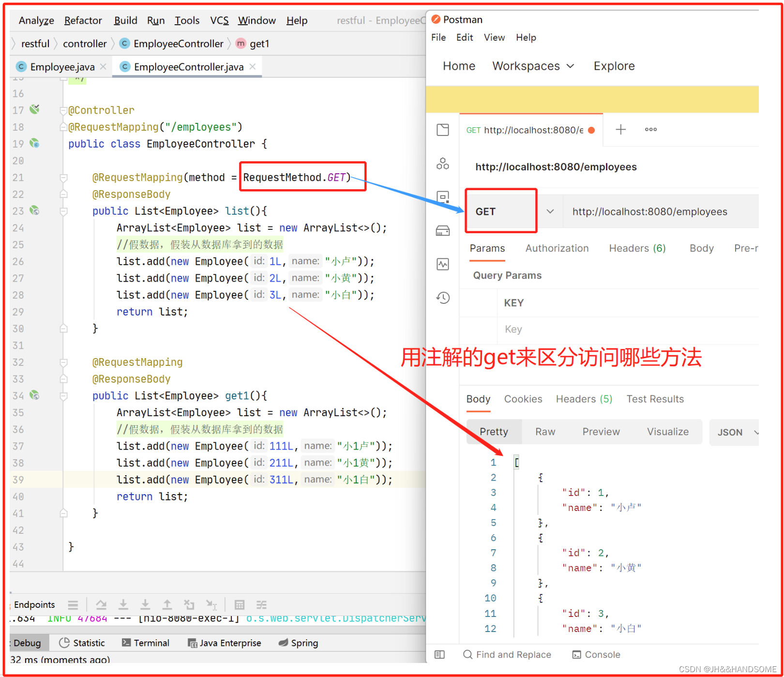Click the request URL input field

point(661,211)
